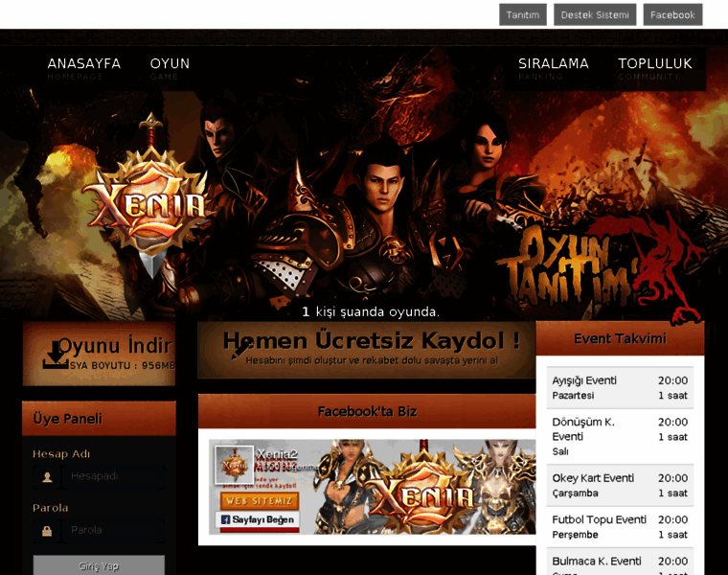Click the Facebook'ta Biz section header
The width and height of the screenshot is (728, 575).
(x=367, y=411)
